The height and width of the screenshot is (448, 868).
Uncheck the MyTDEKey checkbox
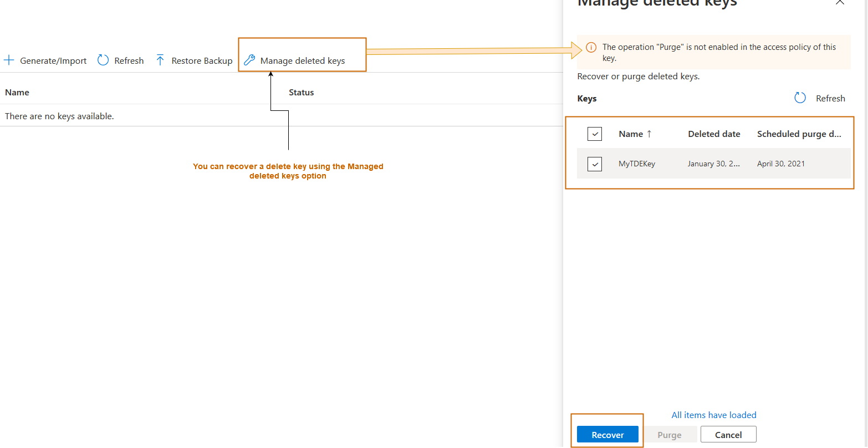tap(595, 164)
